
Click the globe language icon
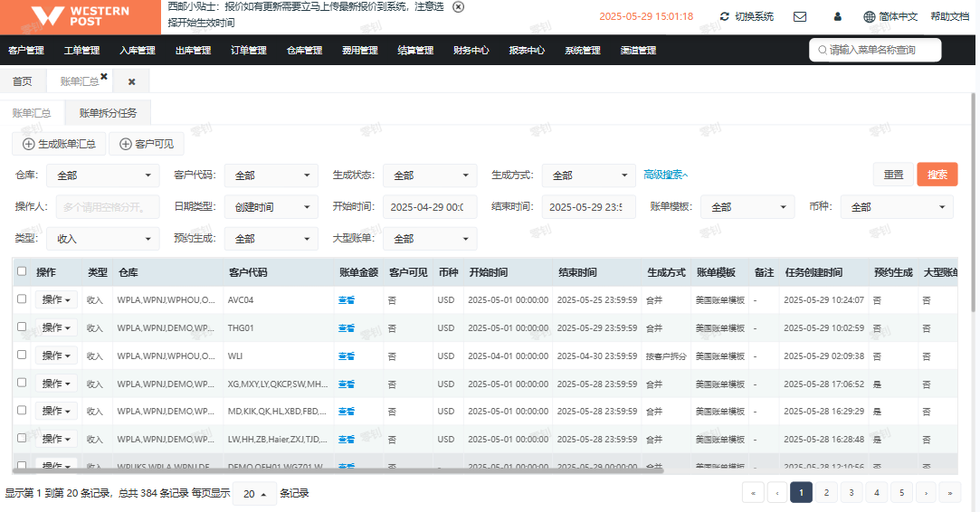click(869, 17)
